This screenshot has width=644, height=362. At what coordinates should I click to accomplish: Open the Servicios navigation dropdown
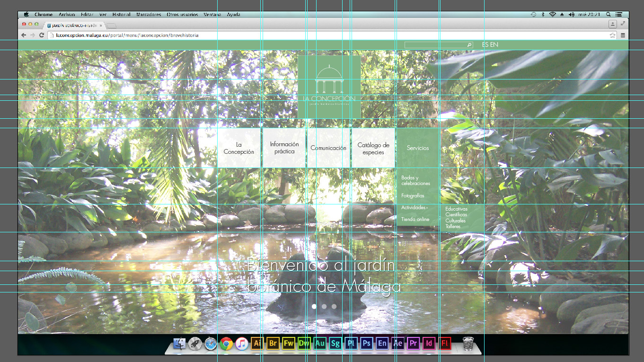[x=418, y=148]
